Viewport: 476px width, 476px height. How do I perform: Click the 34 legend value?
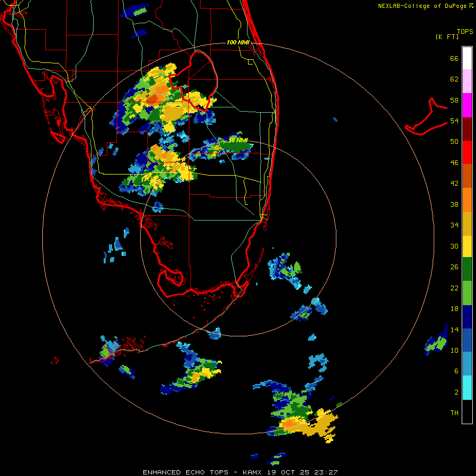pyautogui.click(x=454, y=225)
